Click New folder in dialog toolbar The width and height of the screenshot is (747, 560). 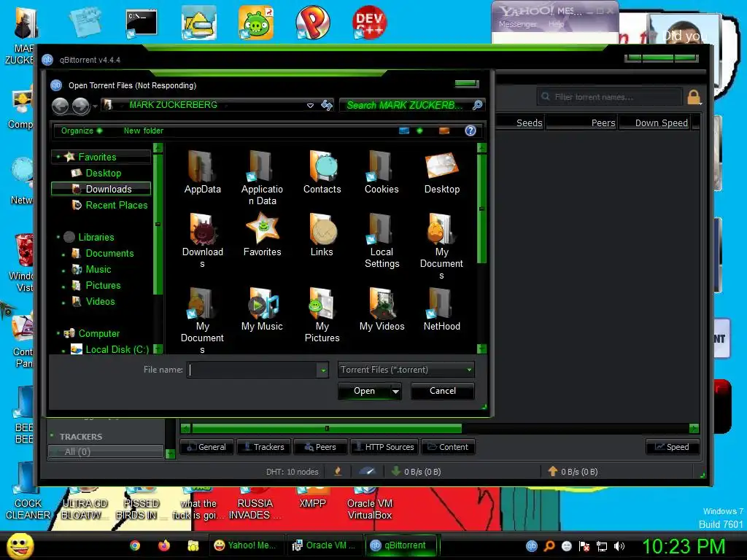click(x=144, y=131)
